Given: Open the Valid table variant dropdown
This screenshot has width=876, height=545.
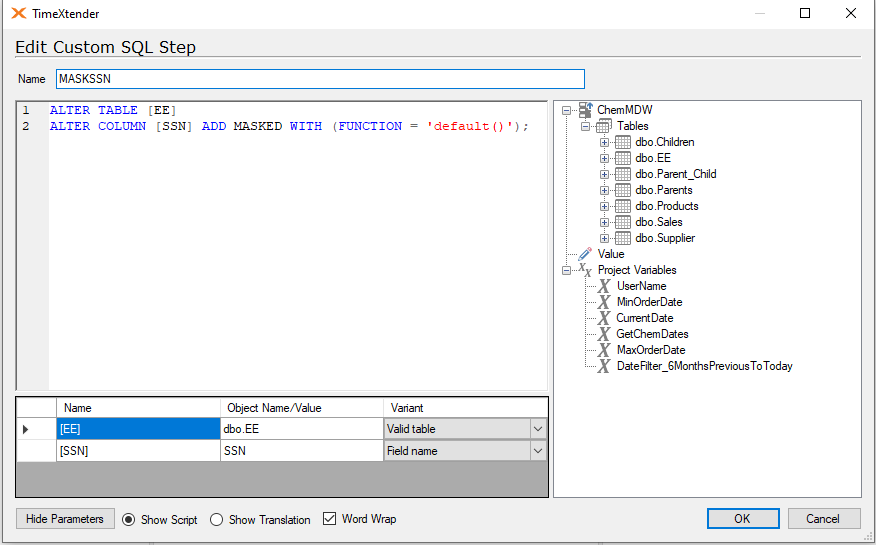Looking at the screenshot, I should 538,429.
